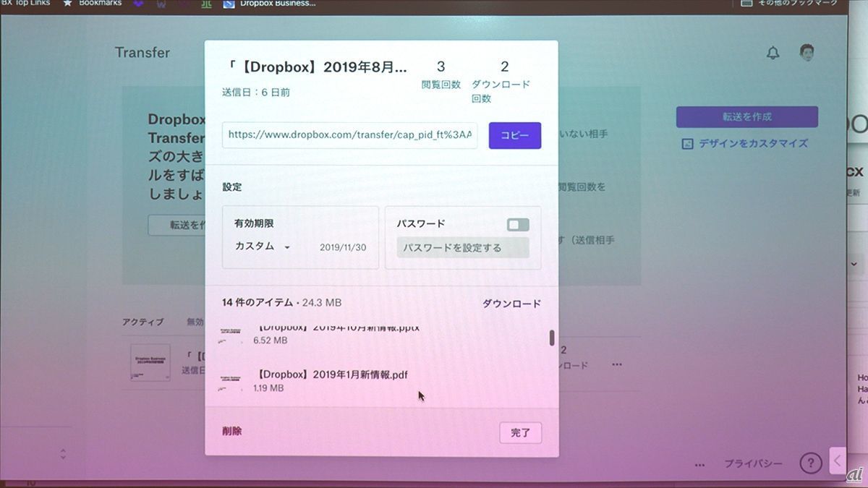Click the 削除 link
868x488 pixels.
(x=232, y=431)
